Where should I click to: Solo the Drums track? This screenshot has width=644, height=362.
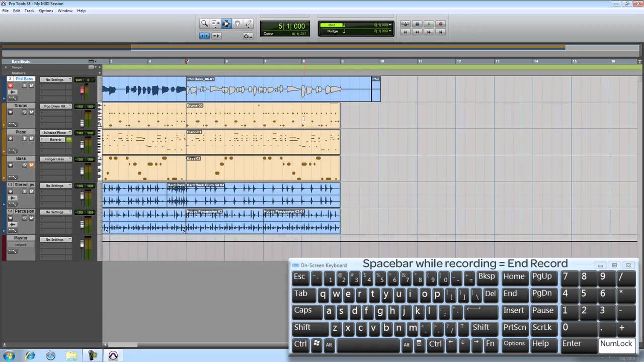point(24,112)
